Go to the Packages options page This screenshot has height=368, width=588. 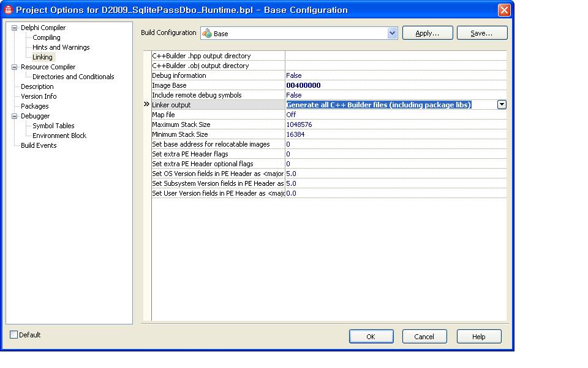tap(35, 106)
